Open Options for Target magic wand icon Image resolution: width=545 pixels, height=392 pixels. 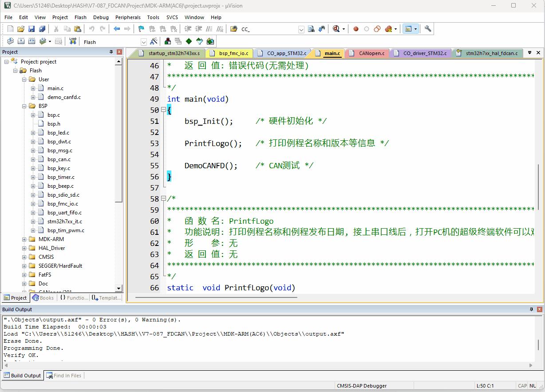tap(154, 41)
